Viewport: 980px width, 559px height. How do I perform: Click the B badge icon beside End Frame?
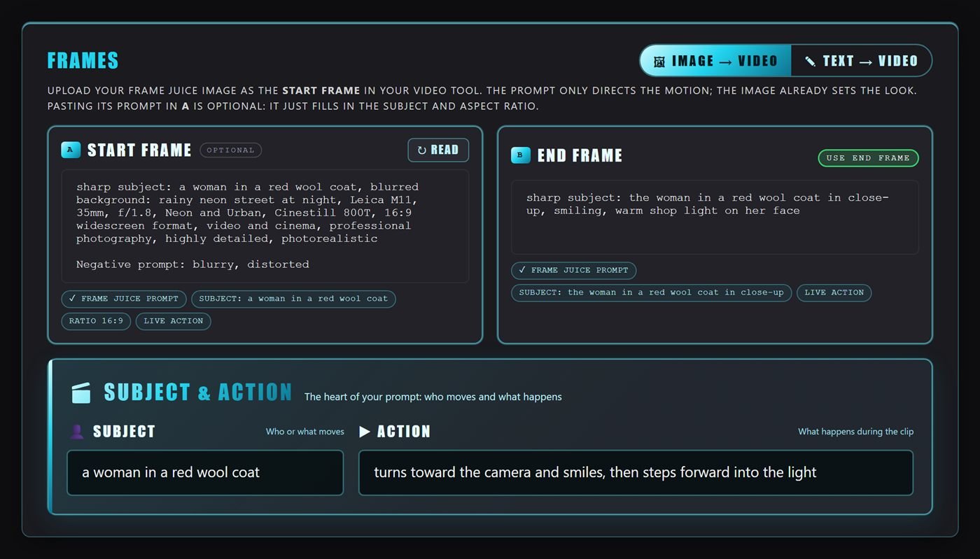521,155
